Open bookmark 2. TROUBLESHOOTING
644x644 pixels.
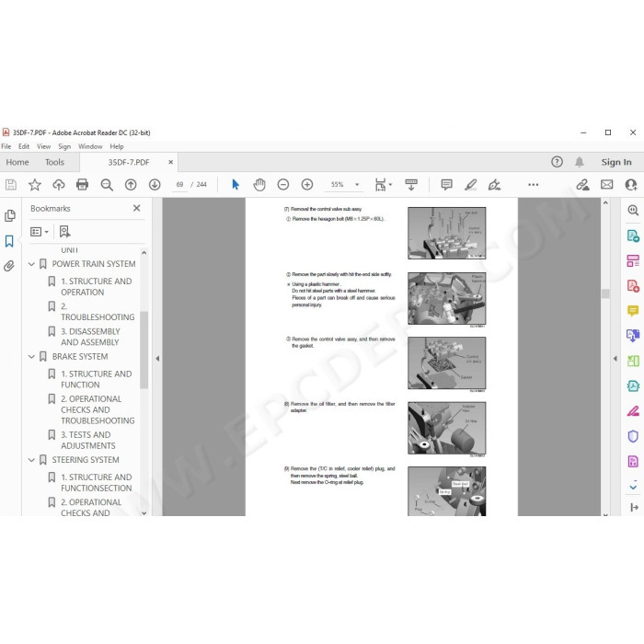(98, 312)
